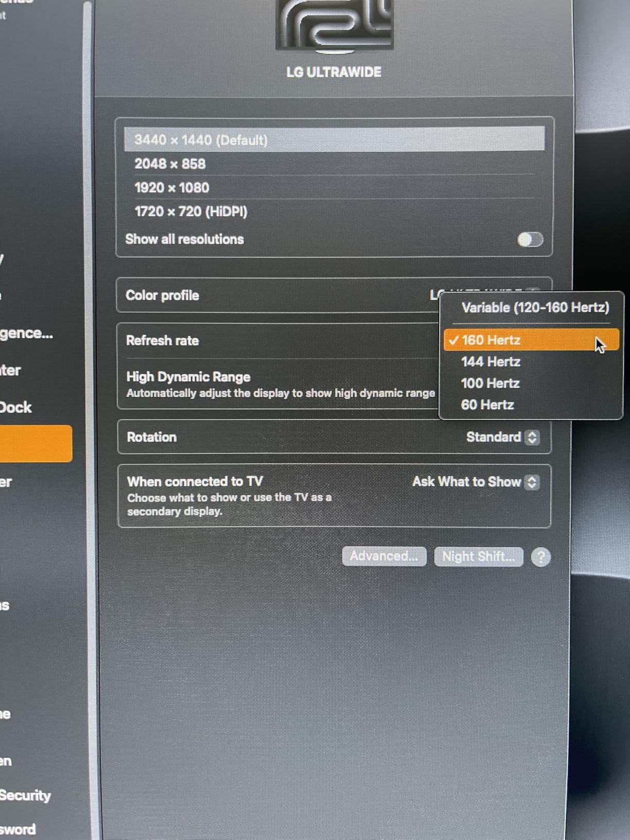Select 160 Hertz in refresh rate menu

[531, 340]
